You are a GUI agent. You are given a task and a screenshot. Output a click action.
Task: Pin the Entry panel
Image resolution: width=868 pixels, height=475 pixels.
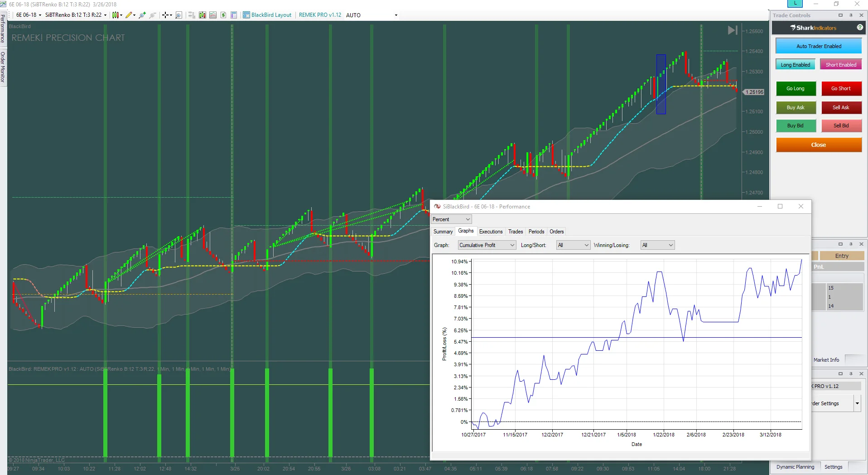click(851, 244)
